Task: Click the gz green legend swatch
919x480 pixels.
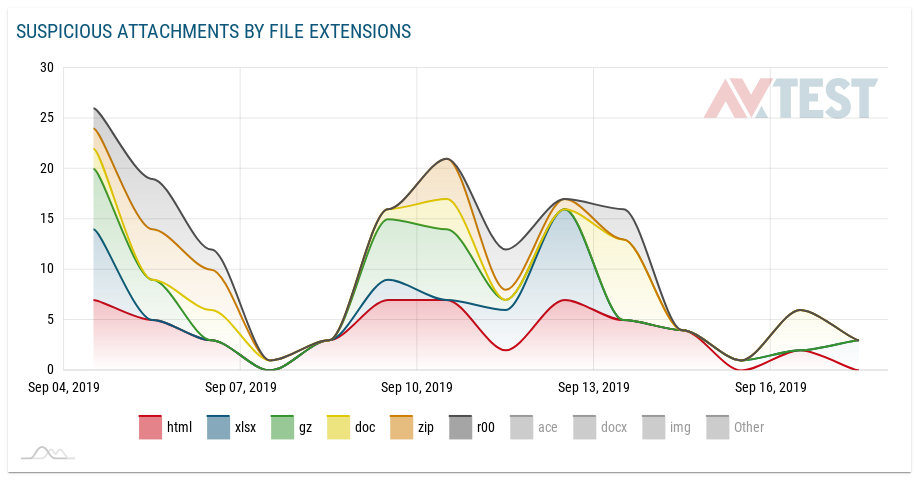Action: click(x=282, y=427)
